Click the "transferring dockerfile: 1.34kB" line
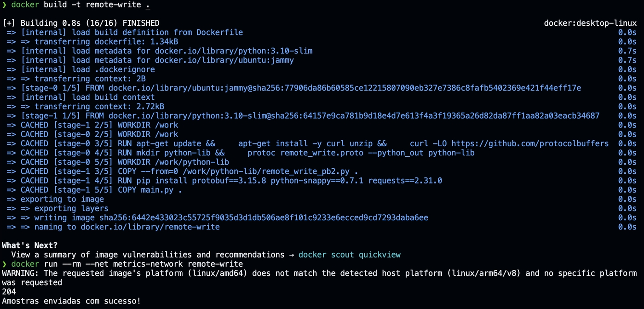Viewport: 644px width, 309px height. 106,42
